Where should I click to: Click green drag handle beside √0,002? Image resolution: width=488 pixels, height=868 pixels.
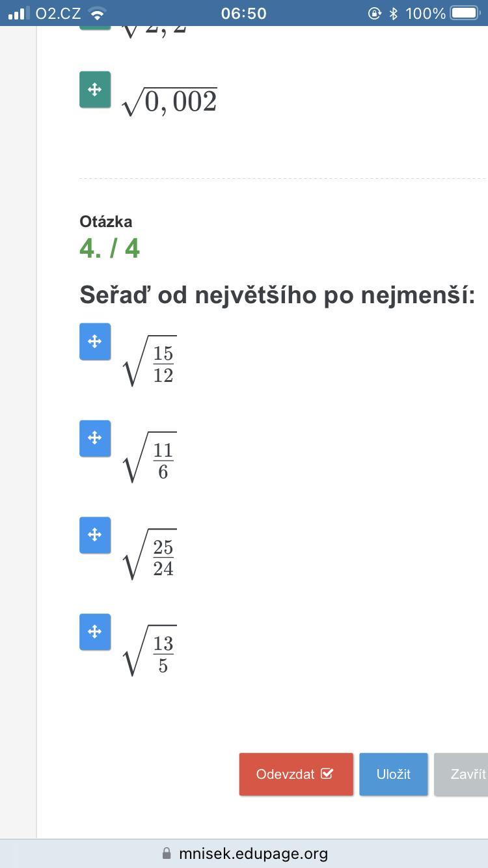[95, 90]
